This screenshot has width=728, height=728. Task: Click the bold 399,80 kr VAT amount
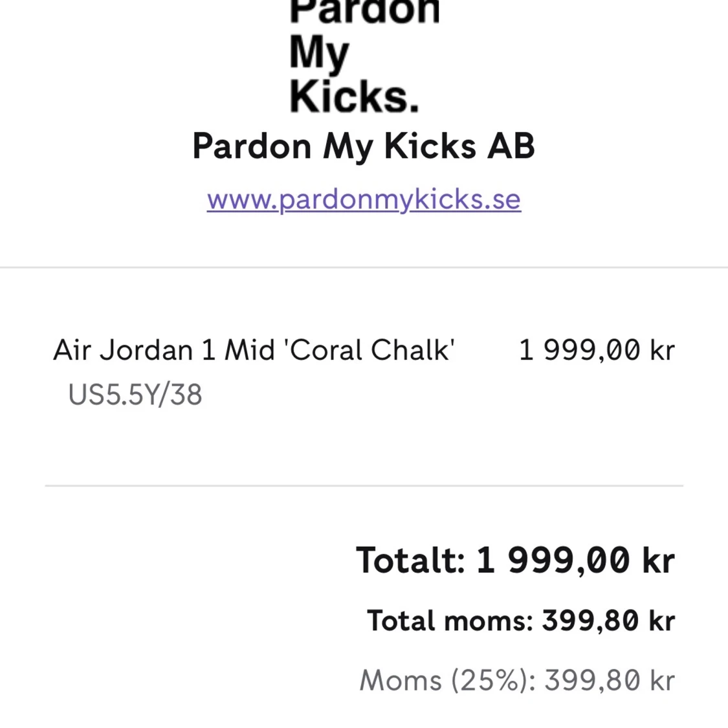click(609, 621)
